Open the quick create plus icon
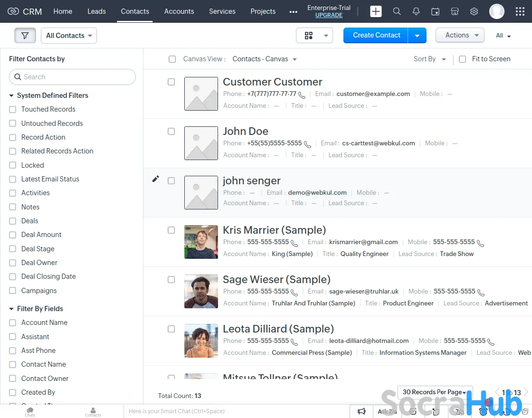 coord(376,11)
